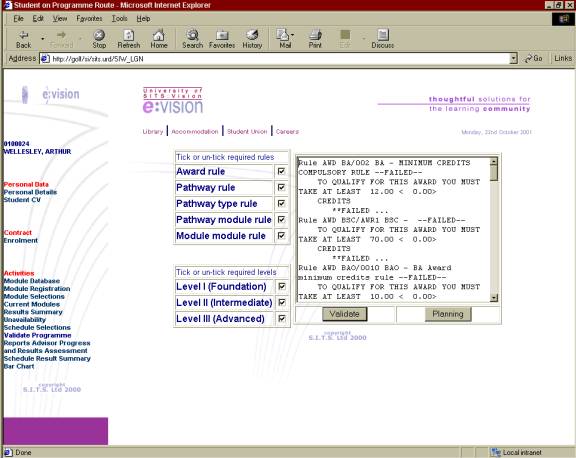Open the Tools menu
Image resolution: width=576 pixels, height=458 pixels.
tap(119, 18)
